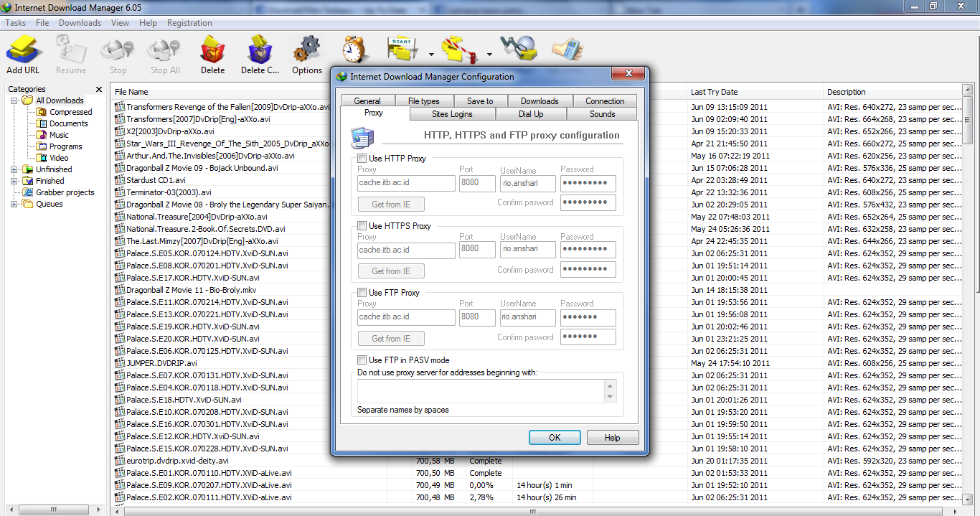Switch to the Sites Logins tab
The width and height of the screenshot is (980, 516).
point(452,114)
